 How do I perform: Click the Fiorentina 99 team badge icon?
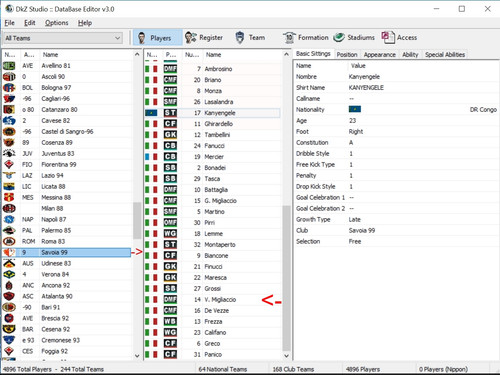(x=9, y=165)
